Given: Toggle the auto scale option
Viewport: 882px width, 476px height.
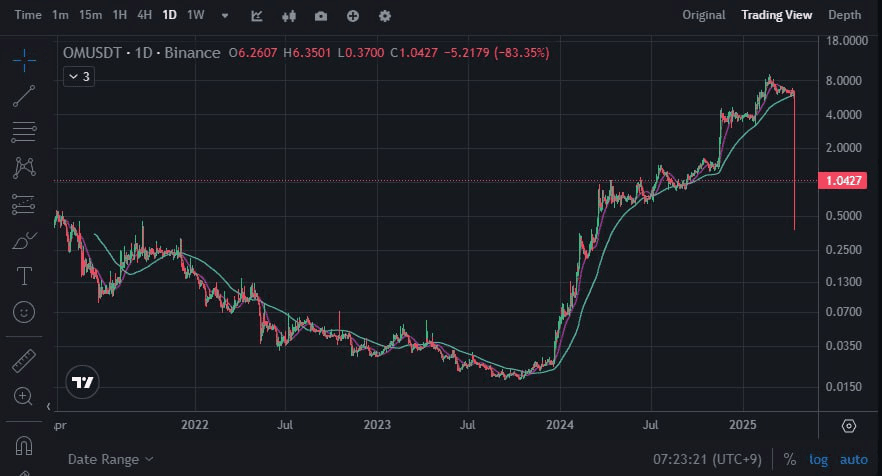Looking at the screenshot, I should [x=853, y=459].
